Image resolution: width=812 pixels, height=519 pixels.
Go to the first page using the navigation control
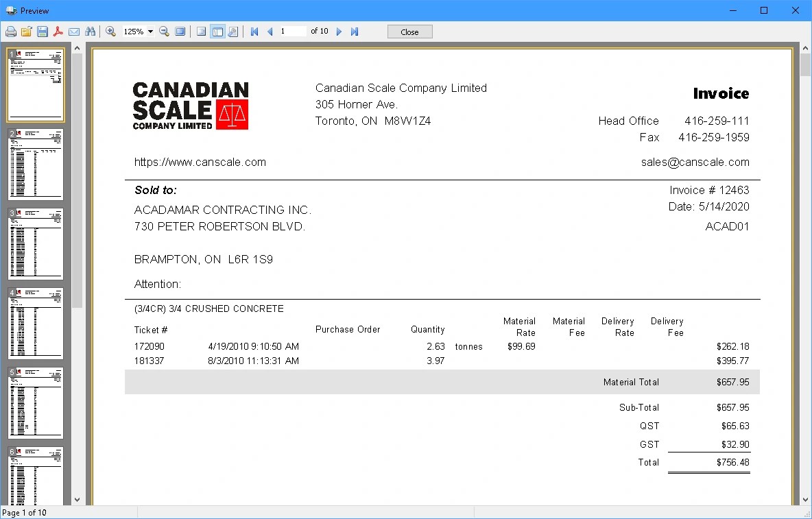(254, 31)
